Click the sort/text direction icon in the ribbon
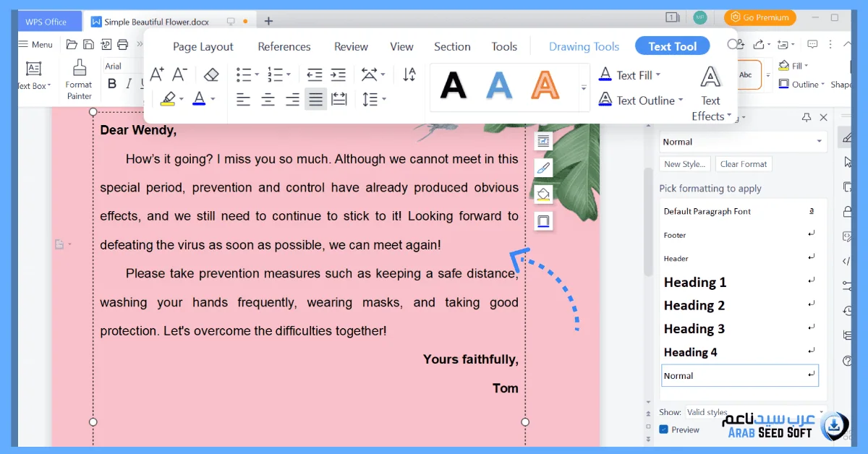The width and height of the screenshot is (868, 454). (409, 74)
